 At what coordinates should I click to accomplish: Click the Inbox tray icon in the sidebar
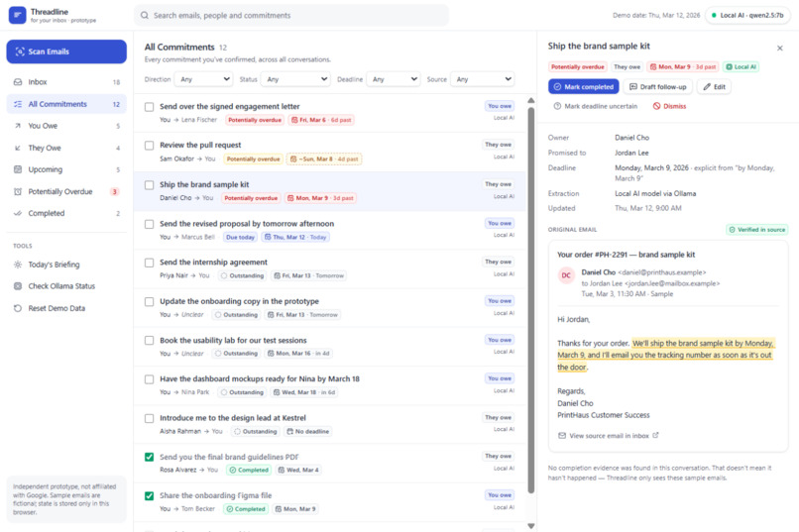[18, 82]
